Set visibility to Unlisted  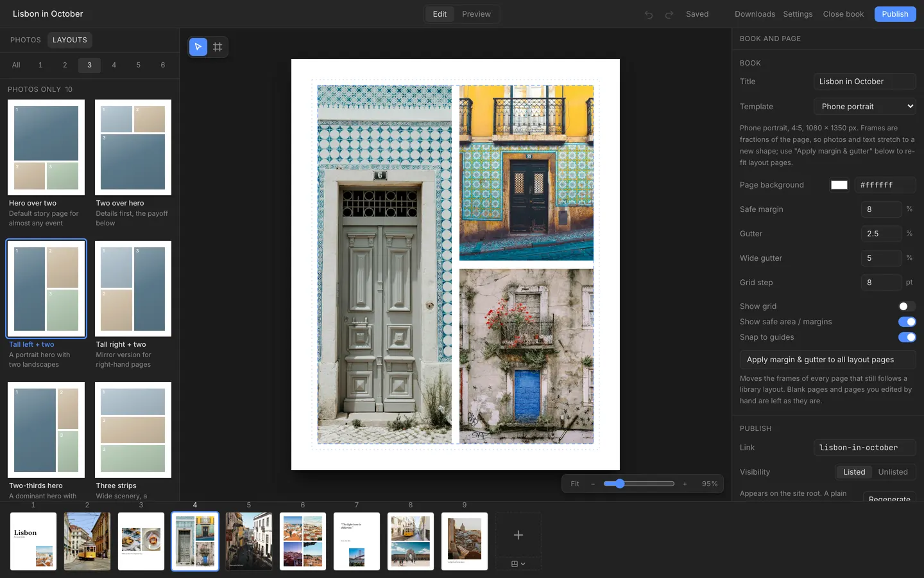(893, 472)
